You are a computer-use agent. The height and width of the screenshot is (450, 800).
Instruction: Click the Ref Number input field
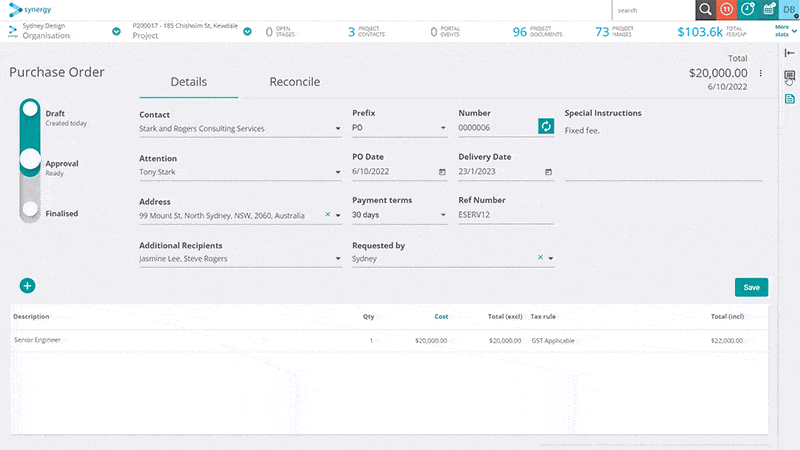[x=506, y=215]
